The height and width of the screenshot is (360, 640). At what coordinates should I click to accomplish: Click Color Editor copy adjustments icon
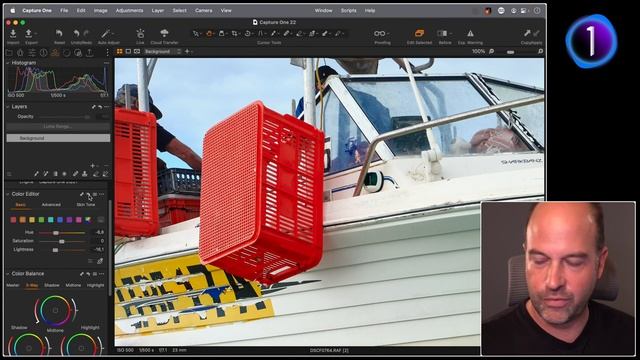click(x=82, y=194)
